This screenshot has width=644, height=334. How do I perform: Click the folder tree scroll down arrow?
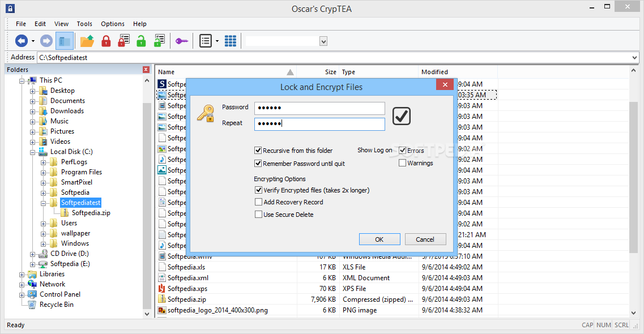coord(147,314)
